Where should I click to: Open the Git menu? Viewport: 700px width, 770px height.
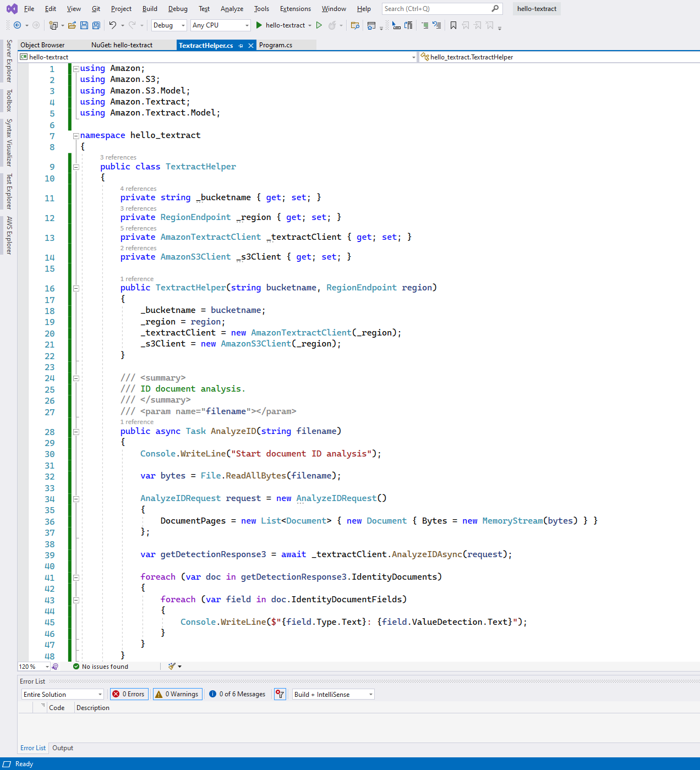96,9
